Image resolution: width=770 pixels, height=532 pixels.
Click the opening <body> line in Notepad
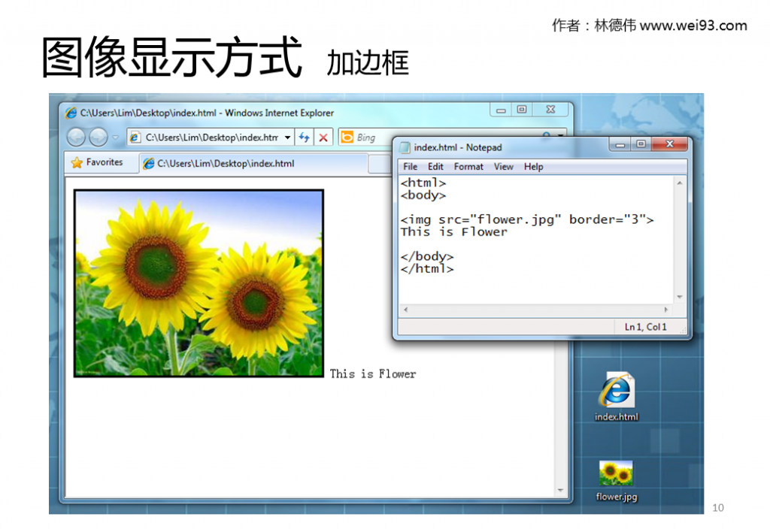pos(423,195)
